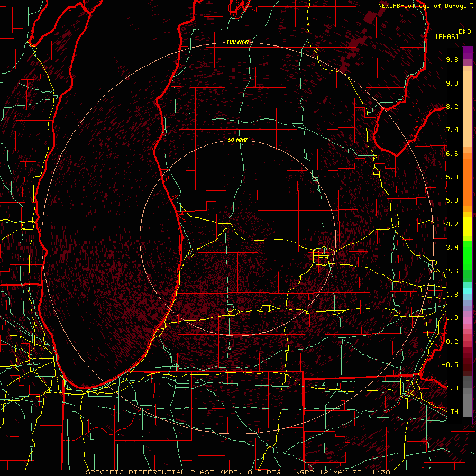Screen dimensions: 476x476
Task: Pick the pink color bar segment
Action: 467,321
